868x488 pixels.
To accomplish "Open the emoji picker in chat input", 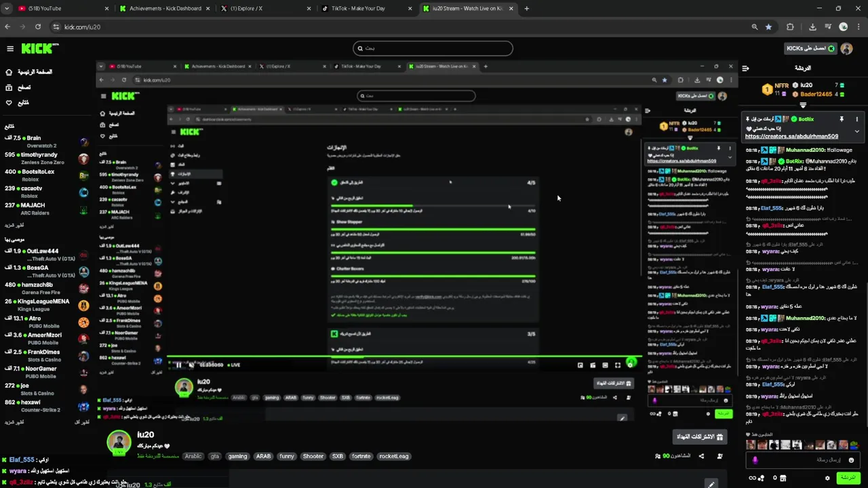I will pos(852,460).
